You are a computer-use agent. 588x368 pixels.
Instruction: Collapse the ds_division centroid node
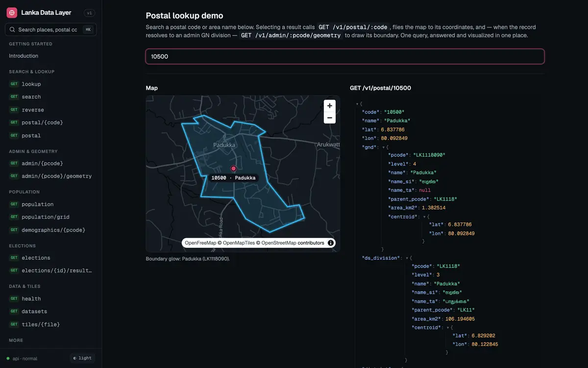[448, 327]
